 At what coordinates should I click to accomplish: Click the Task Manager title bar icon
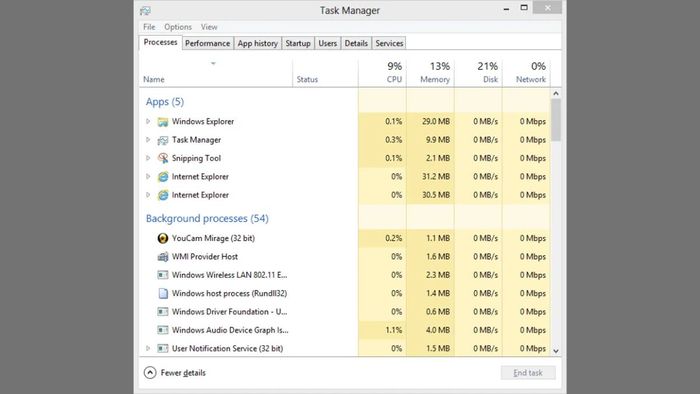point(146,10)
